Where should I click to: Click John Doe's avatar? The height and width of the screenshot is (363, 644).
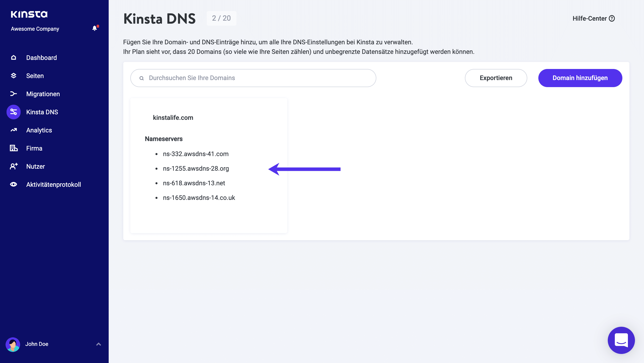(13, 344)
